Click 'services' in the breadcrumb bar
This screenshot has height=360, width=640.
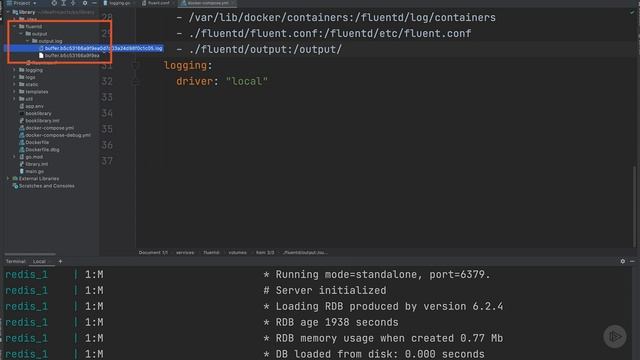pyautogui.click(x=185, y=253)
